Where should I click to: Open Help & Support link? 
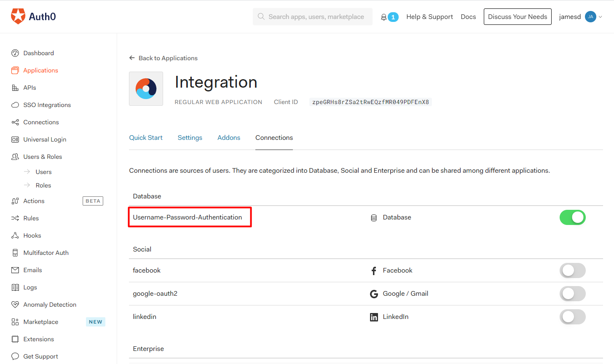tap(430, 17)
